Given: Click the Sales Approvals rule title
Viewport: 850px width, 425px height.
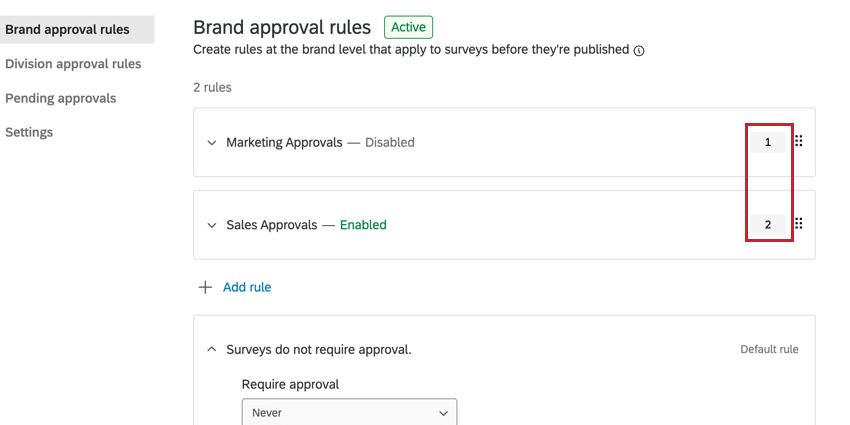Looking at the screenshot, I should click(x=272, y=225).
